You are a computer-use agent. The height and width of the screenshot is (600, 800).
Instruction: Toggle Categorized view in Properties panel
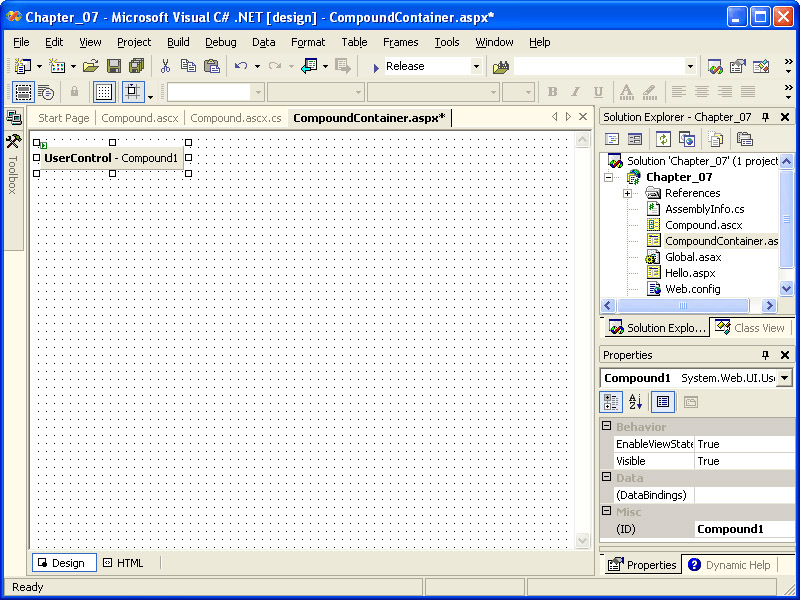pos(610,402)
